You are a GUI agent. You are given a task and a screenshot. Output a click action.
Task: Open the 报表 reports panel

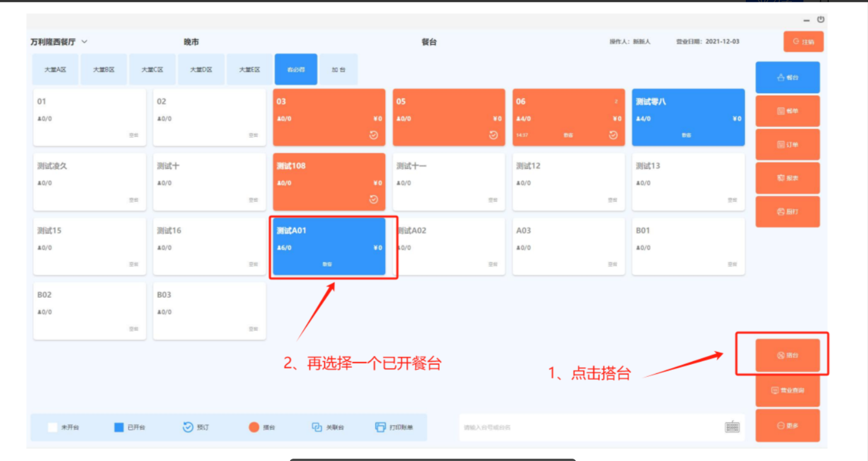point(787,178)
